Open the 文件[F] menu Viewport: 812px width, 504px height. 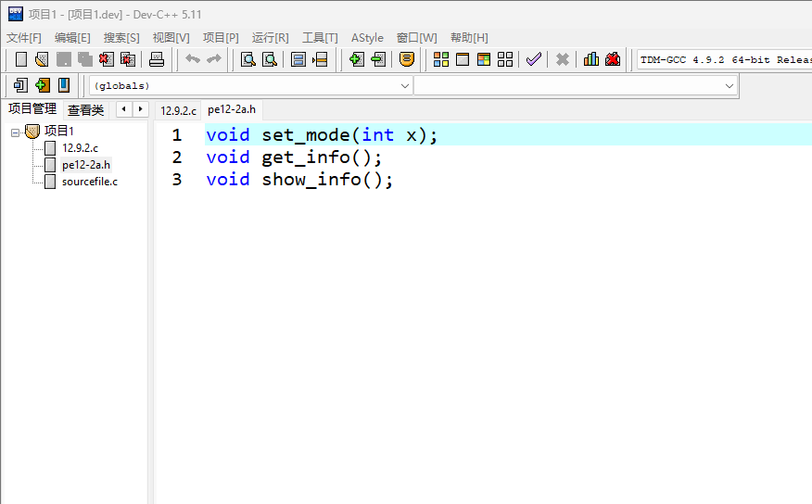[24, 38]
